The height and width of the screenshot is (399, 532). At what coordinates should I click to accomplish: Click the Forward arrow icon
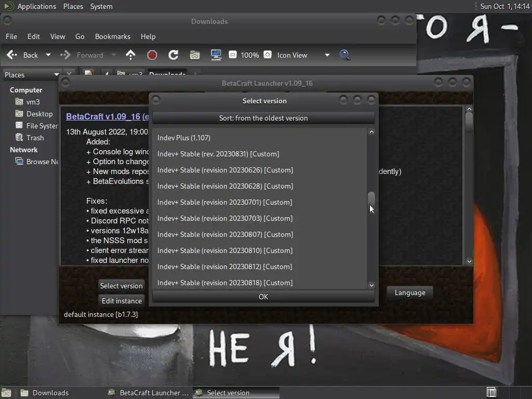(65, 55)
